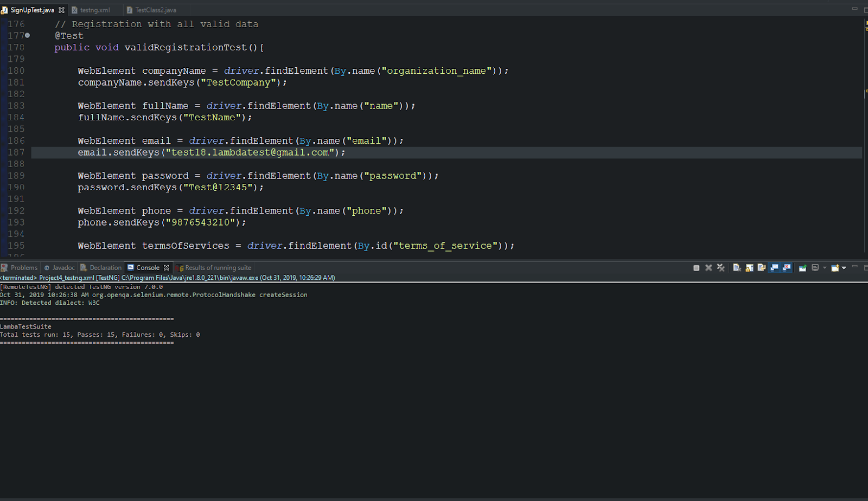868x501 pixels.
Task: Open the TestClass2.java editor tab
Action: click(156, 10)
